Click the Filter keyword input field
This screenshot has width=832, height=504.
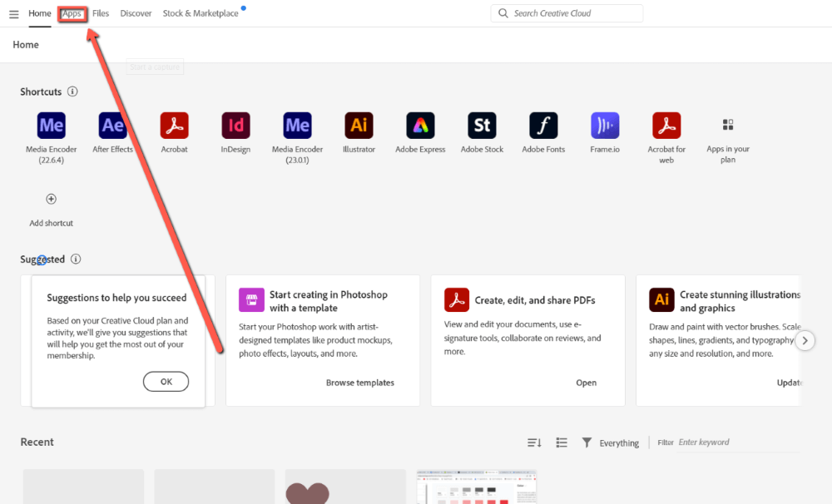coord(739,442)
